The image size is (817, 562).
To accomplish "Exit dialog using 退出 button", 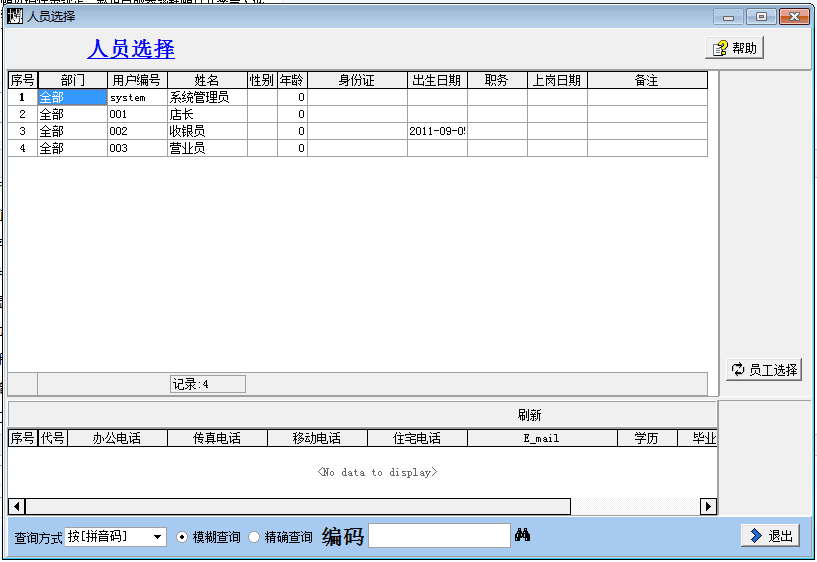I will tap(769, 536).
